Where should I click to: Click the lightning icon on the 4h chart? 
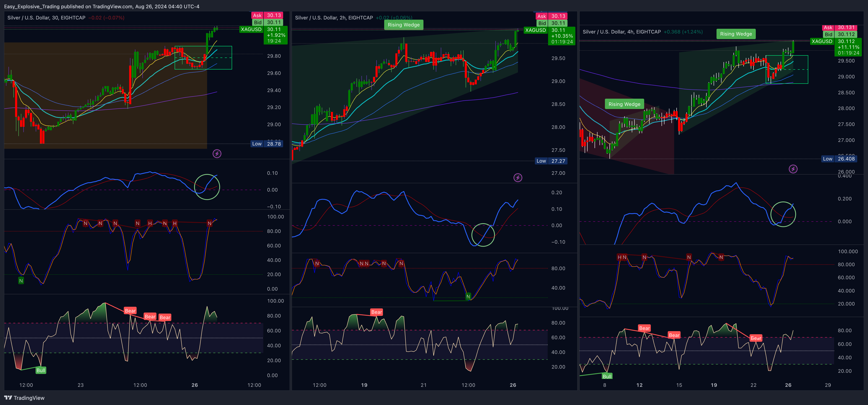pyautogui.click(x=793, y=169)
